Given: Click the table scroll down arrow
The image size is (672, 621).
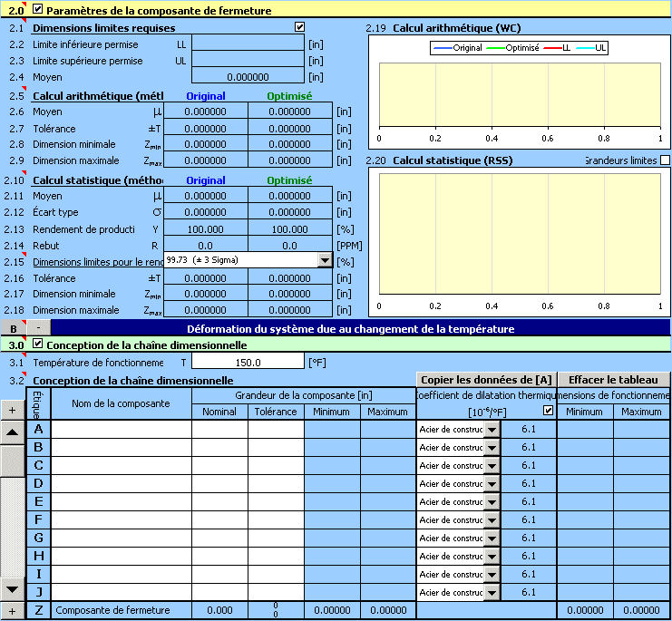Looking at the screenshot, I should pos(13,589).
